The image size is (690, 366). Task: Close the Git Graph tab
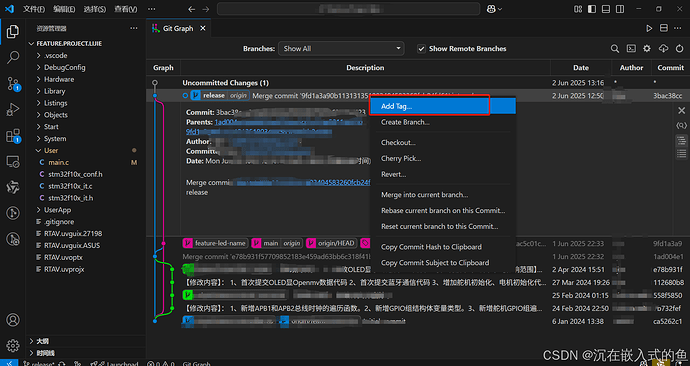[203, 28]
